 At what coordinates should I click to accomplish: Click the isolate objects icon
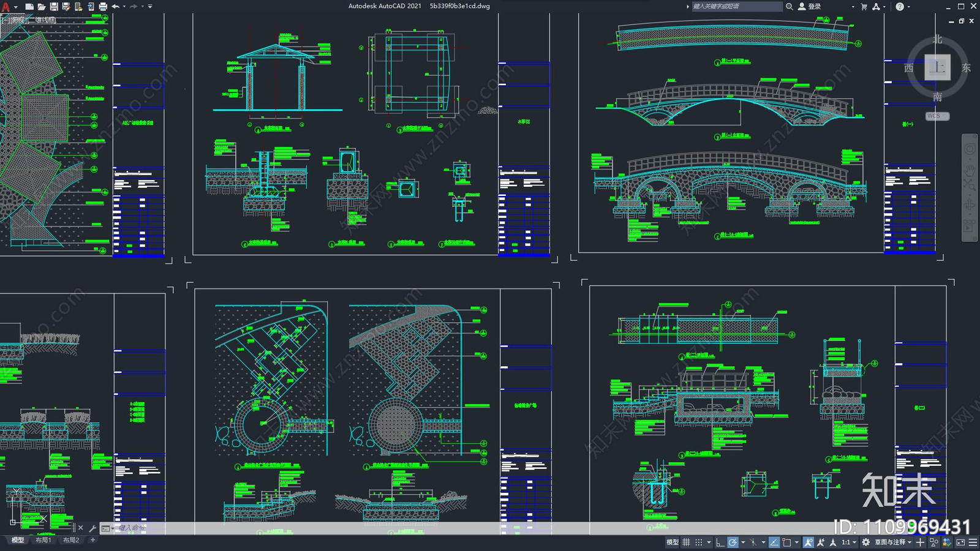point(933,542)
